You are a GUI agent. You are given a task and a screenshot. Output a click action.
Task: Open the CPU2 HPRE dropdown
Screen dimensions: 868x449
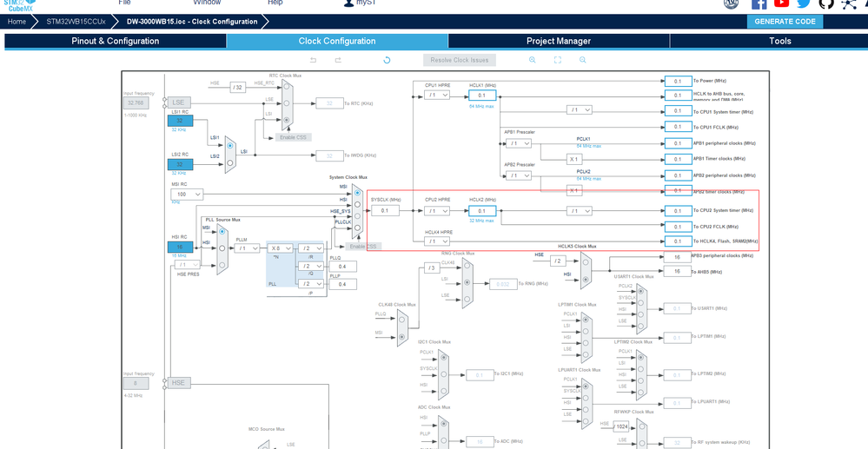coord(437,211)
